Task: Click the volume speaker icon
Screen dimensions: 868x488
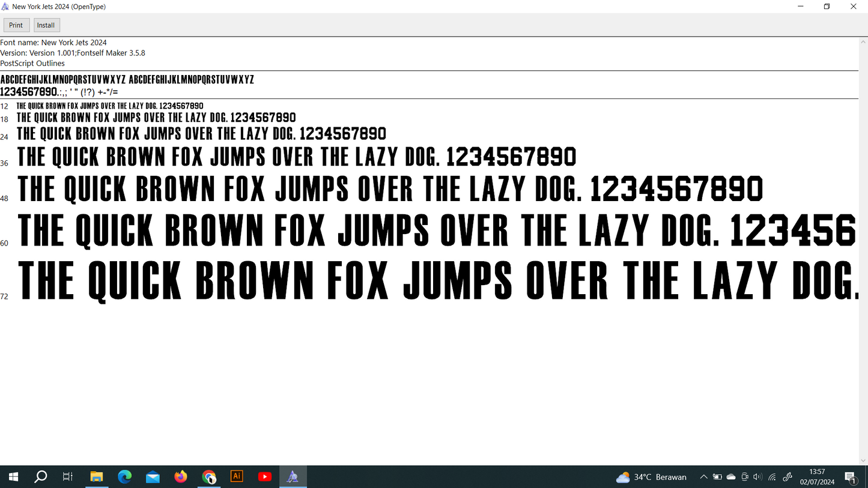Action: pos(757,477)
